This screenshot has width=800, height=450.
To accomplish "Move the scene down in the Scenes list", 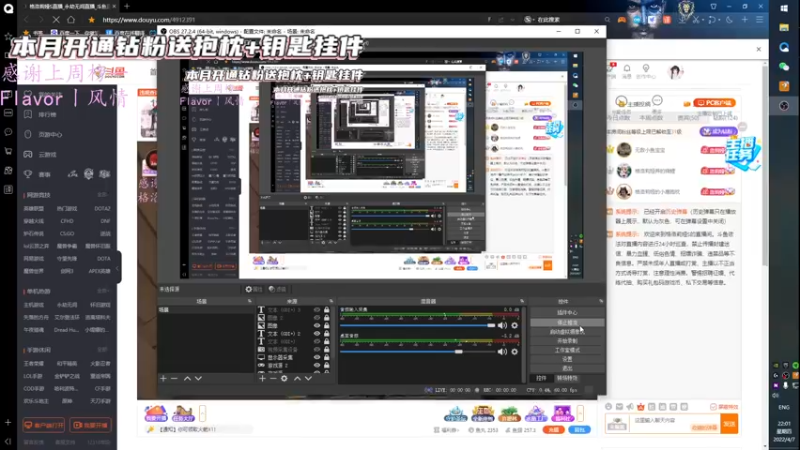I will 198,379.
